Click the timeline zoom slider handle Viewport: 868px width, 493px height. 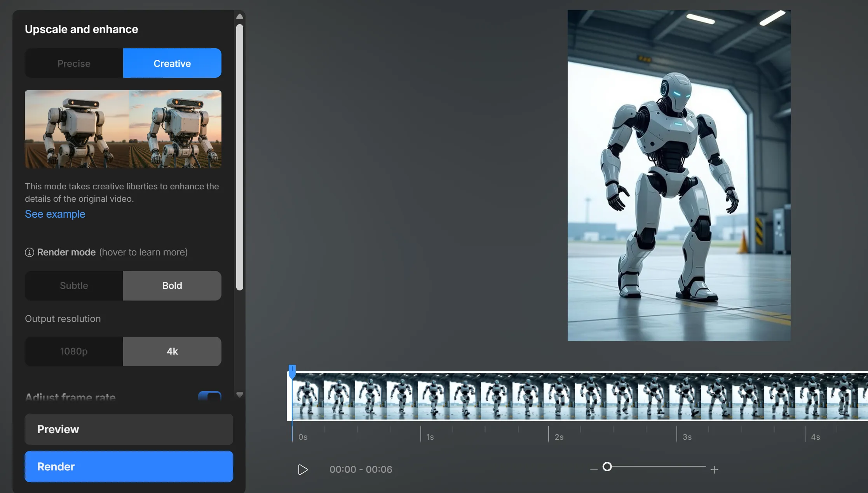click(x=607, y=467)
